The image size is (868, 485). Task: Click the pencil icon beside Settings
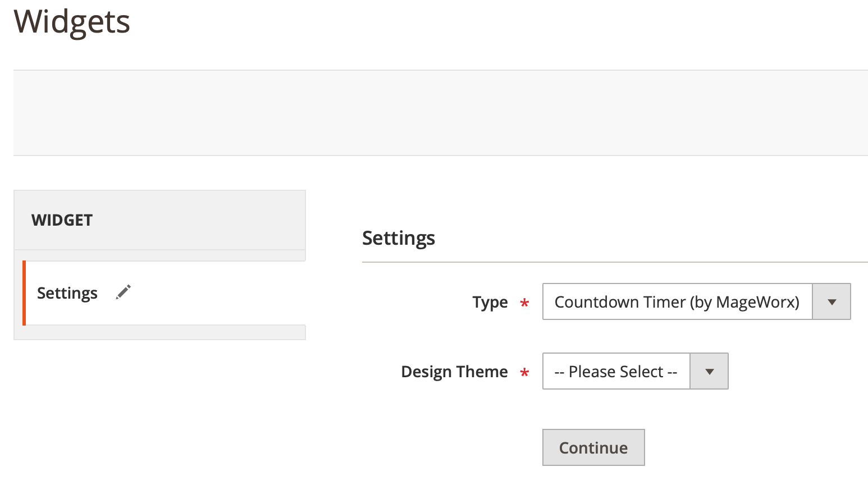123,292
